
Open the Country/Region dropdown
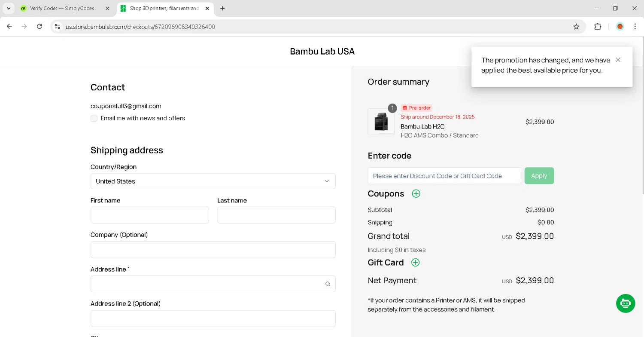(x=213, y=181)
